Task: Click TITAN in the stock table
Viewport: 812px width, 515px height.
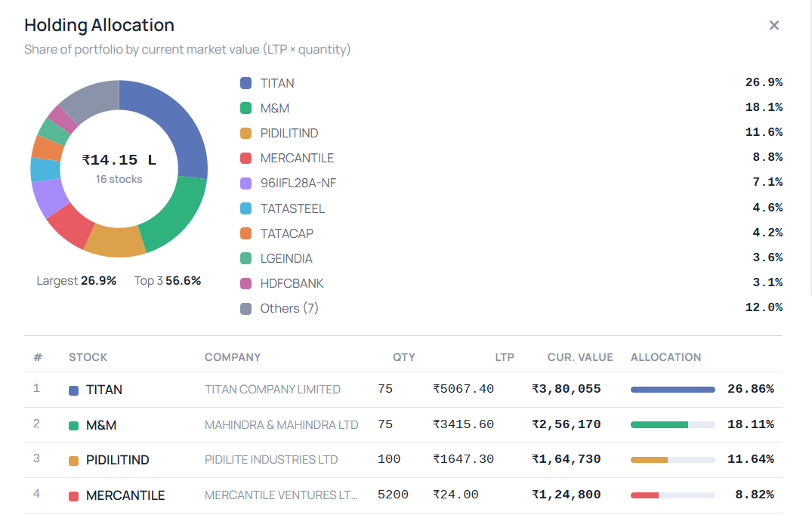Action: tap(104, 390)
